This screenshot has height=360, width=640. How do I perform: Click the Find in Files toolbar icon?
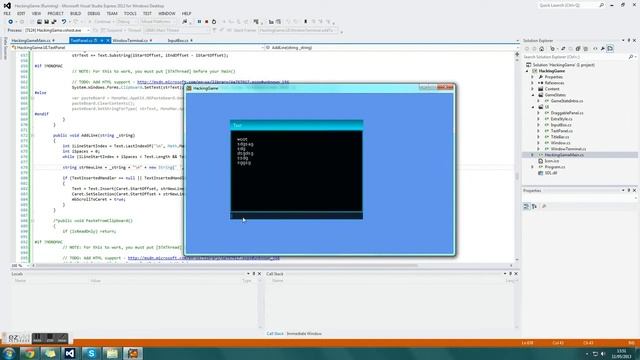pos(185,22)
